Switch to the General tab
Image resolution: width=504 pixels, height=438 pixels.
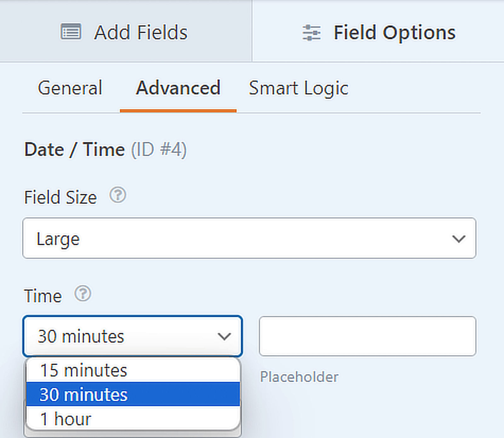click(70, 88)
